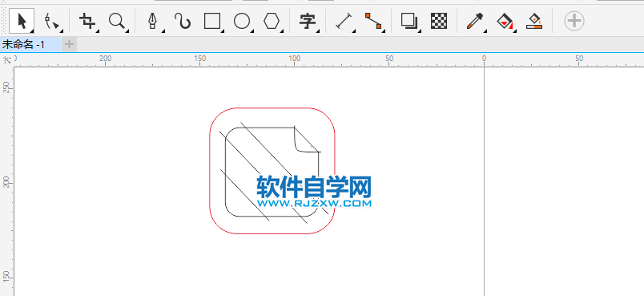Select the Transparency checkerboard tool

(439, 21)
